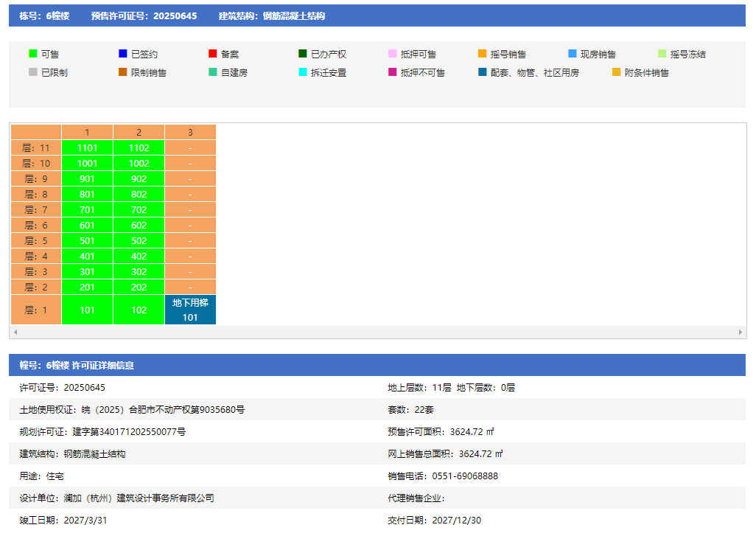The width and height of the screenshot is (756, 536).
Task: Click the brown 限制销售 legend swatch
Action: point(123,72)
